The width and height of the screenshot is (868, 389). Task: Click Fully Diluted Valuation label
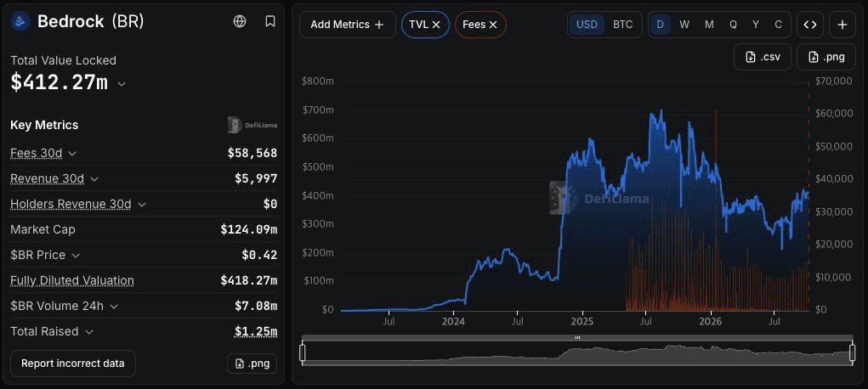click(x=72, y=280)
